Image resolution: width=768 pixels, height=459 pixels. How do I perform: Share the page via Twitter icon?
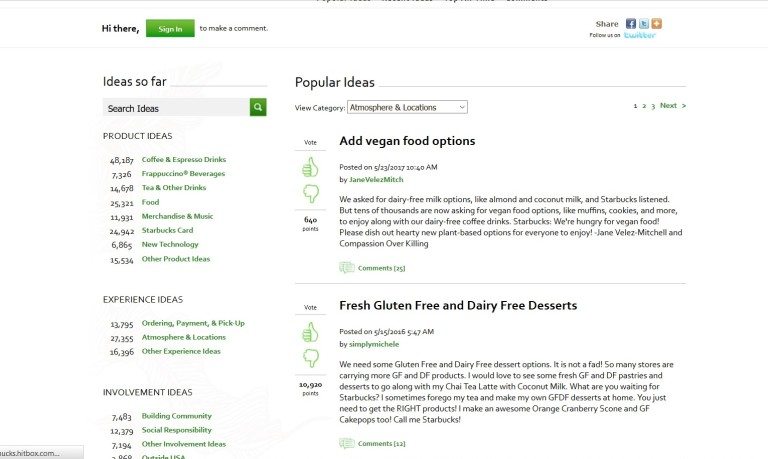644,24
